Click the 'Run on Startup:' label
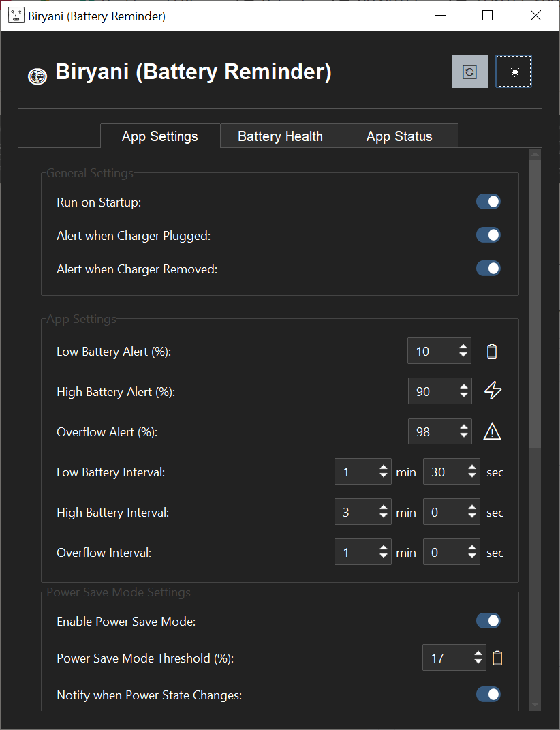560x730 pixels. click(99, 202)
